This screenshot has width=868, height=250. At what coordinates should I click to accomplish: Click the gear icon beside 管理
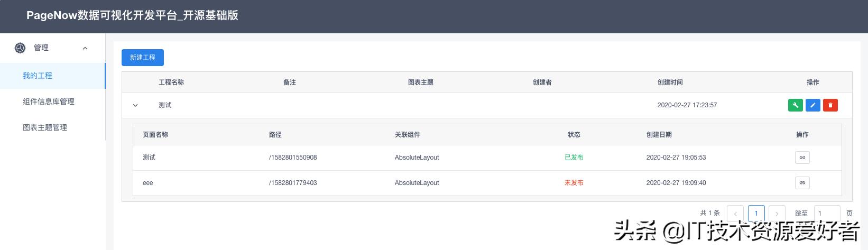(x=20, y=48)
